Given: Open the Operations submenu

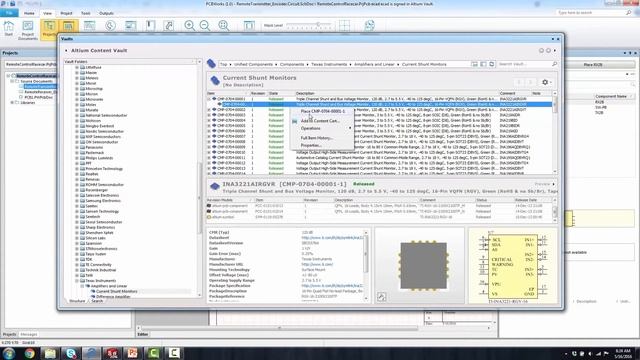Looking at the screenshot, I should pos(321,129).
